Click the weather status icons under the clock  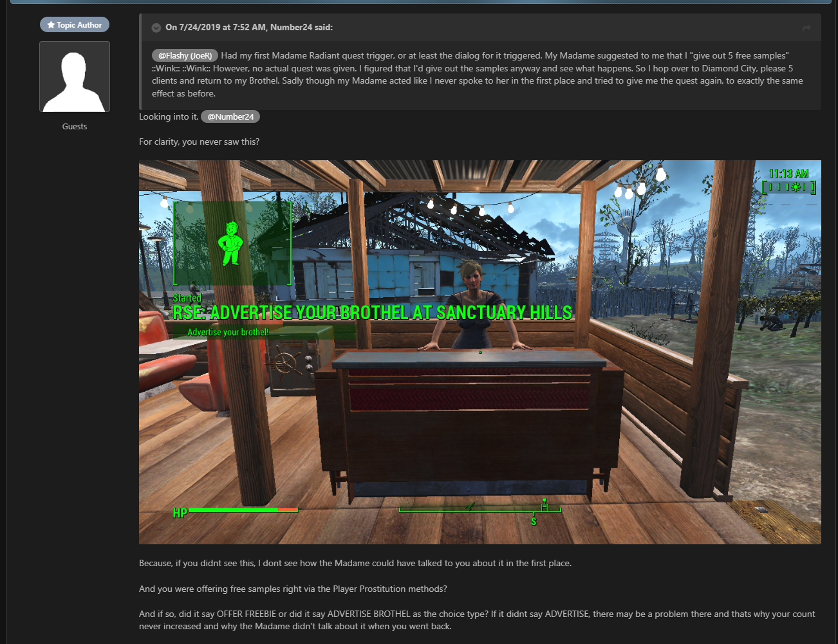pos(788,187)
